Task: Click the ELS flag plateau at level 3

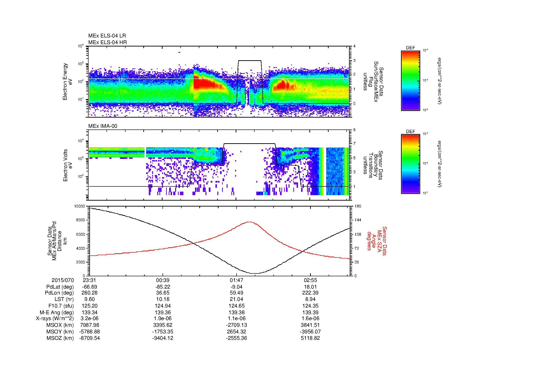Action: tap(250, 60)
